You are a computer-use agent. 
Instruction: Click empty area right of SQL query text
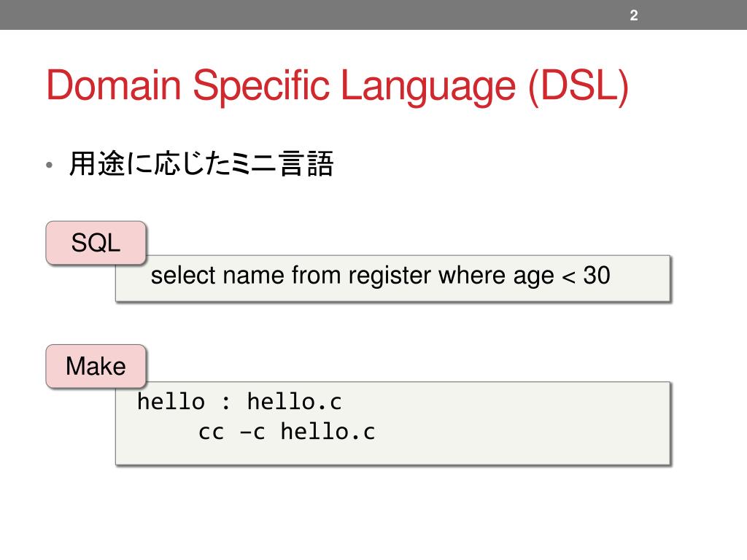click(x=639, y=277)
